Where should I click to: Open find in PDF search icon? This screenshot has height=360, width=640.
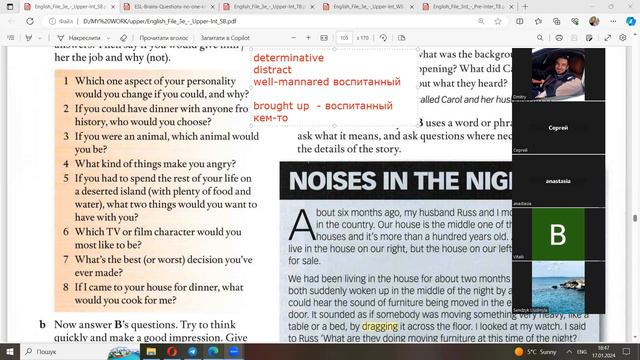click(x=540, y=38)
